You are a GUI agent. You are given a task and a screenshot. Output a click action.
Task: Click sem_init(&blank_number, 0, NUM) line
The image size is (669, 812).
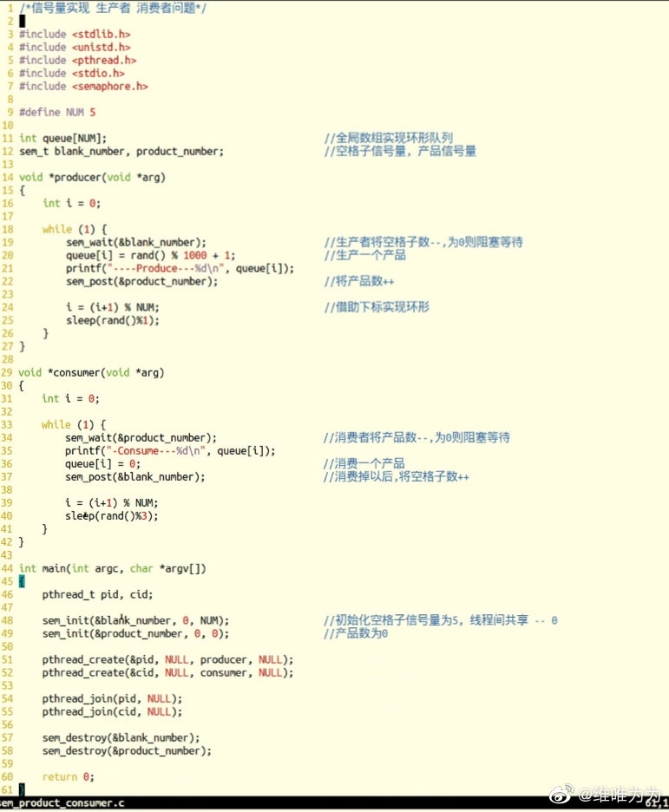click(135, 620)
